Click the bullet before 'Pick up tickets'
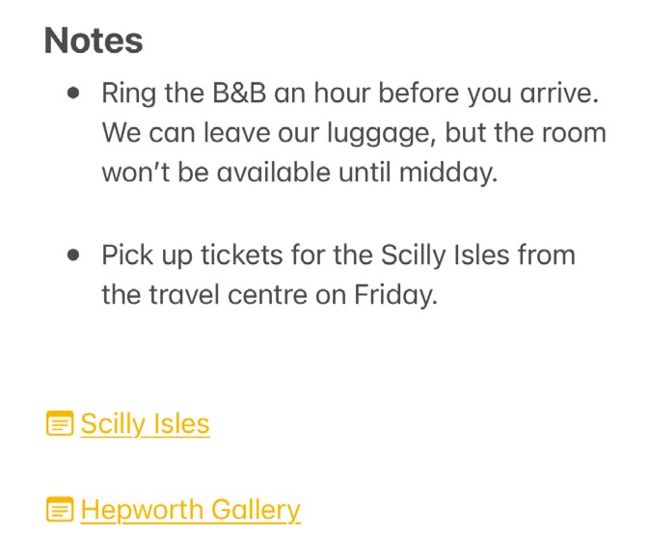This screenshot has width=650, height=537. tap(73, 255)
